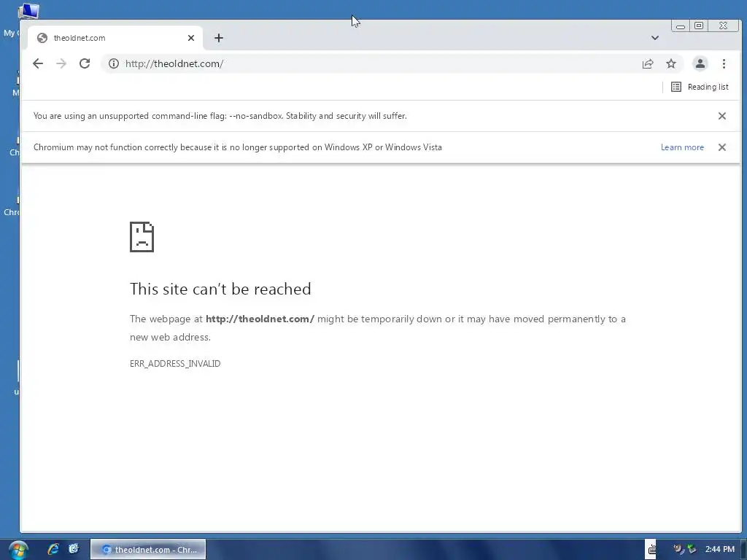Expand the tab search chevron
The height and width of the screenshot is (560, 747).
point(655,38)
